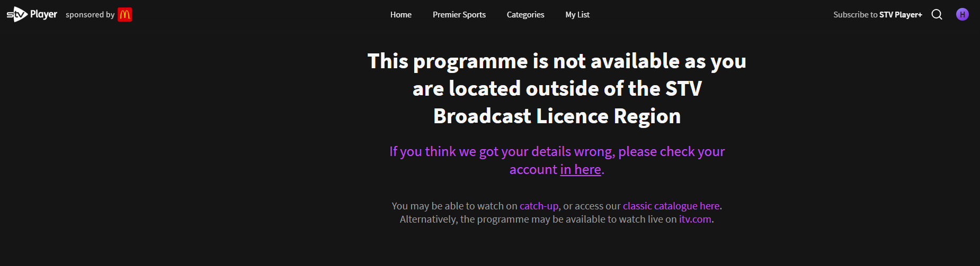
Task: Click the STV Player logo
Action: pyautogui.click(x=32, y=14)
